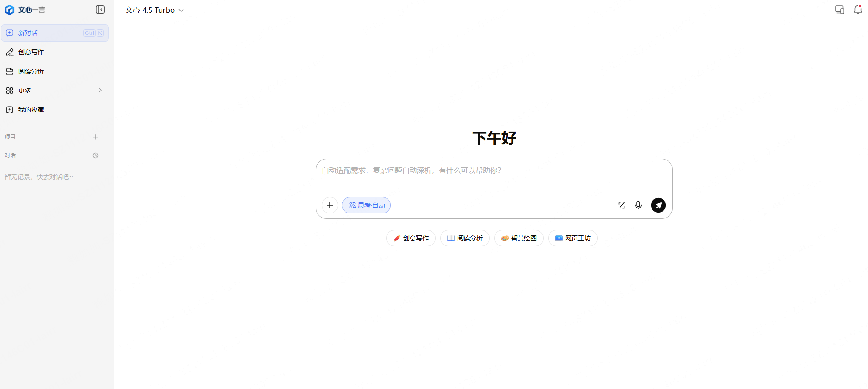Expand the 更多 menu chevron
This screenshot has height=389, width=868.
pos(100,90)
